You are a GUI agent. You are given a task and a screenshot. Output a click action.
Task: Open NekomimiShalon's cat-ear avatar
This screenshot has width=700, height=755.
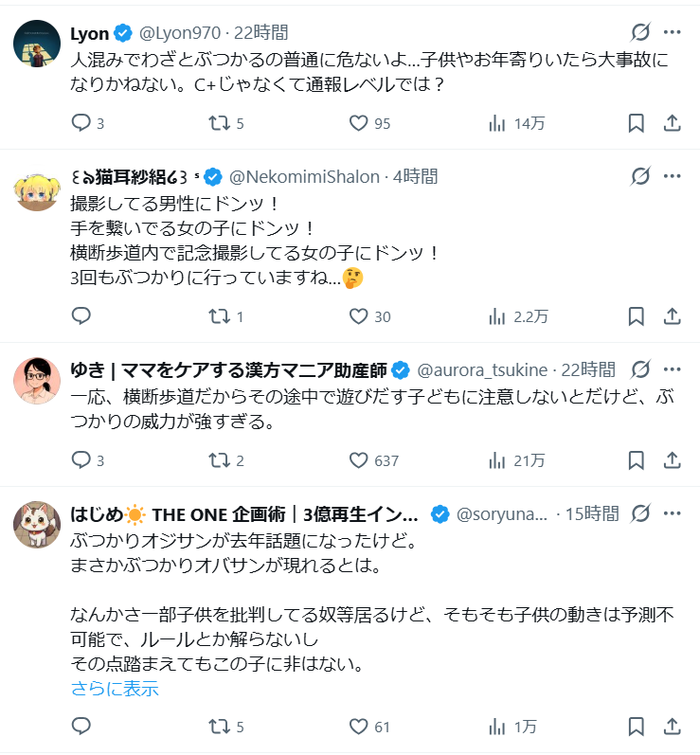[x=38, y=188]
